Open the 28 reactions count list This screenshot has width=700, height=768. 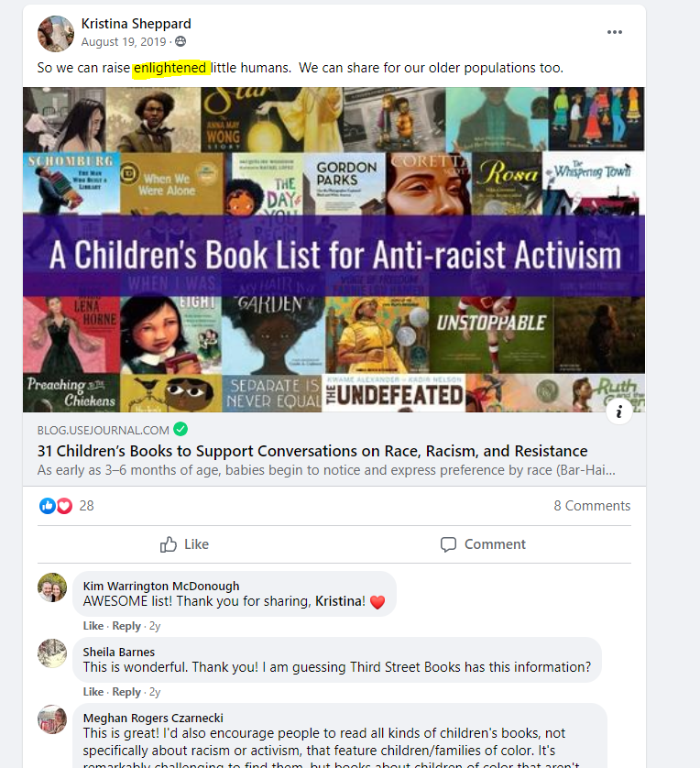(87, 506)
